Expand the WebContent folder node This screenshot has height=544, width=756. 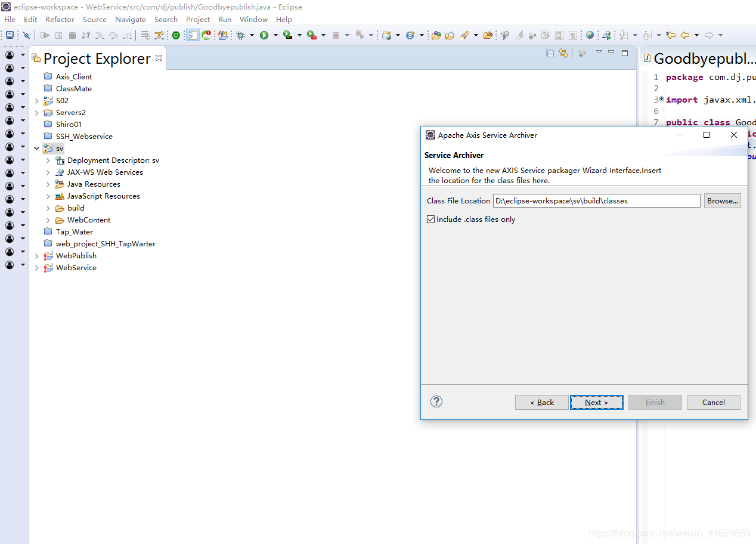(x=48, y=220)
